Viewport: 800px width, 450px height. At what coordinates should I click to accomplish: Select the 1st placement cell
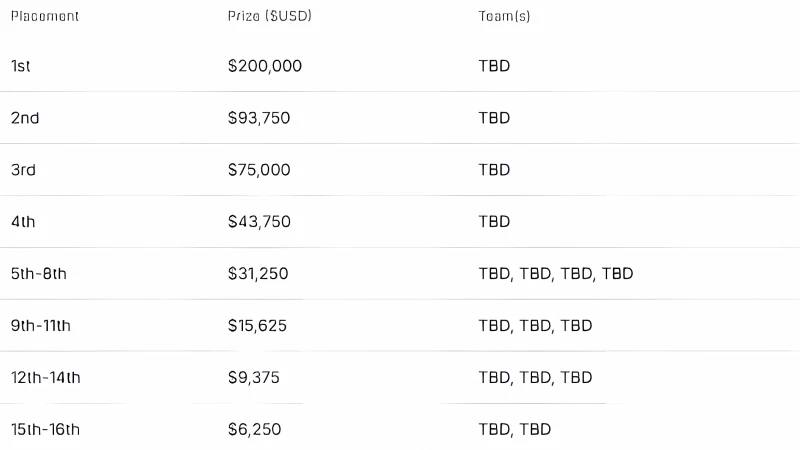(x=20, y=66)
